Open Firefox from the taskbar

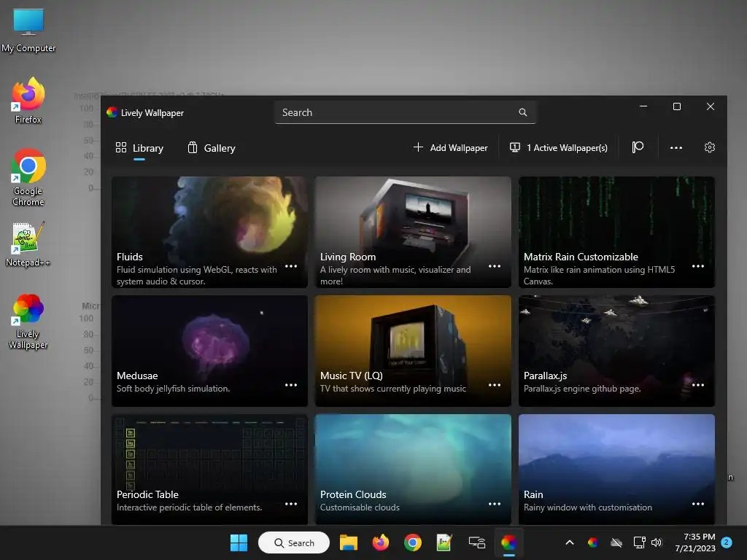(x=380, y=542)
